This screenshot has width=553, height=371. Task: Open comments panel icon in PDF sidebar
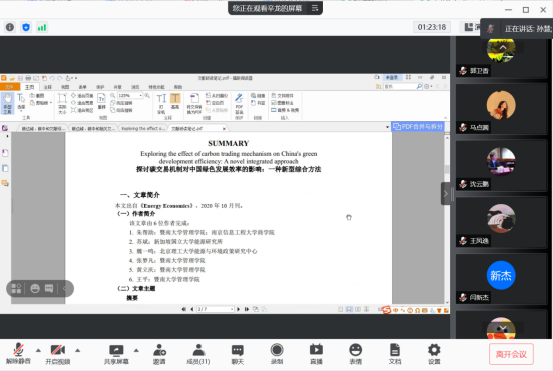[x=5, y=183]
